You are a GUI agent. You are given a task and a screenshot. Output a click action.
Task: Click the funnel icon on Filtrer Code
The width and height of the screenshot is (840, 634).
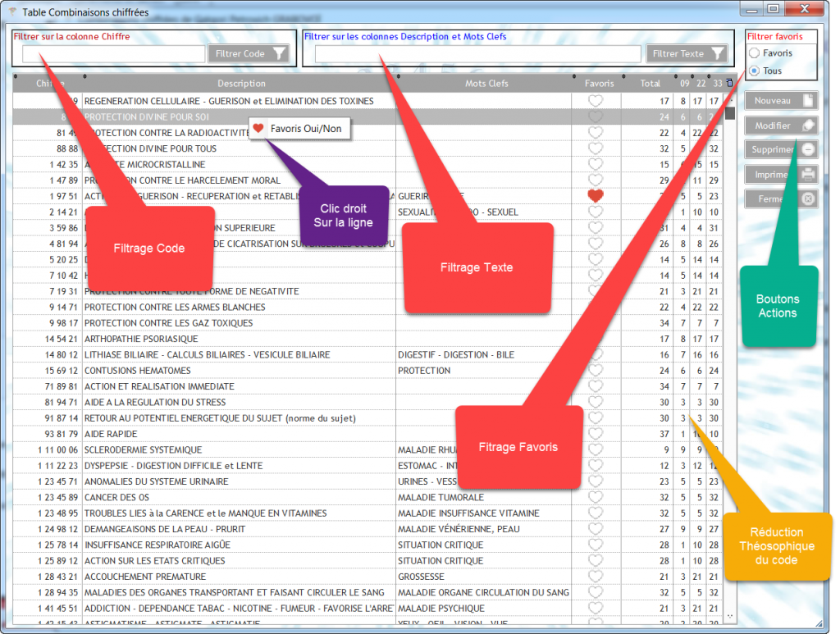[280, 54]
